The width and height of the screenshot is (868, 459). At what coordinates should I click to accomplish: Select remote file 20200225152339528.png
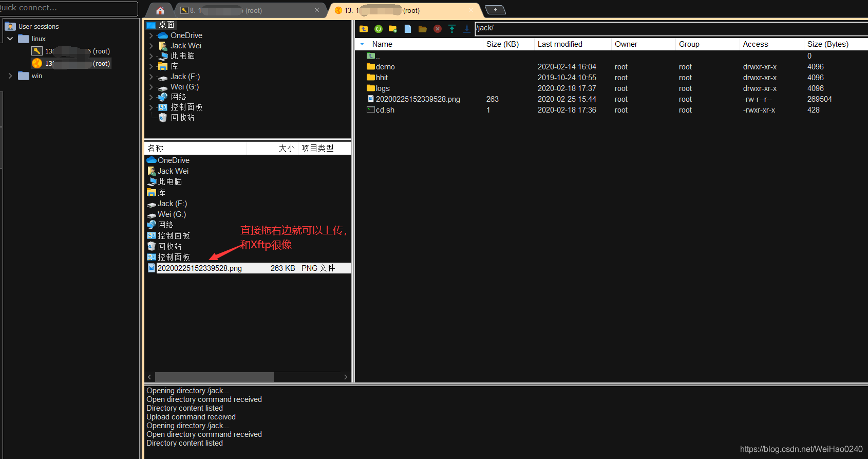coord(413,99)
